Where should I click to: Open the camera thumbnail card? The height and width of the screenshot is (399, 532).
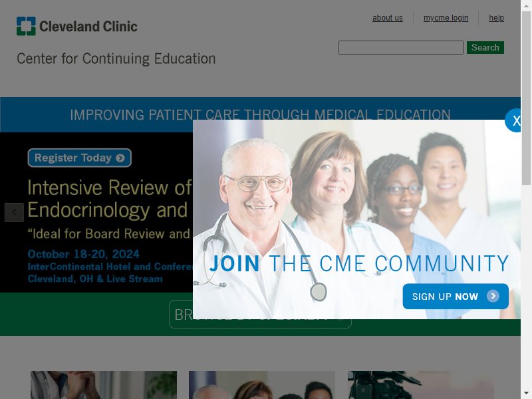421,385
